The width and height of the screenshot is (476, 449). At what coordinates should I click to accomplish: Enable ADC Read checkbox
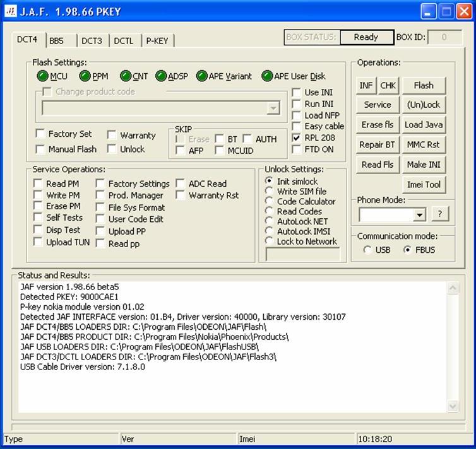click(x=181, y=184)
